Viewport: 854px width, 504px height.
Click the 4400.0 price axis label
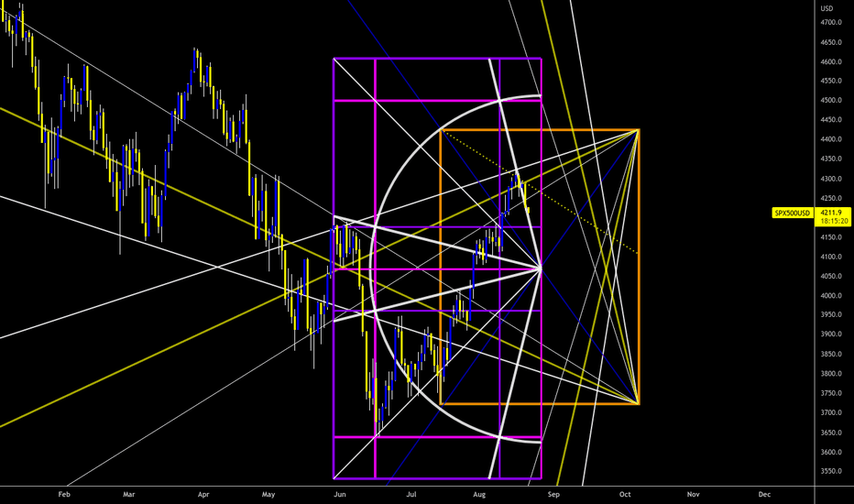pyautogui.click(x=831, y=139)
